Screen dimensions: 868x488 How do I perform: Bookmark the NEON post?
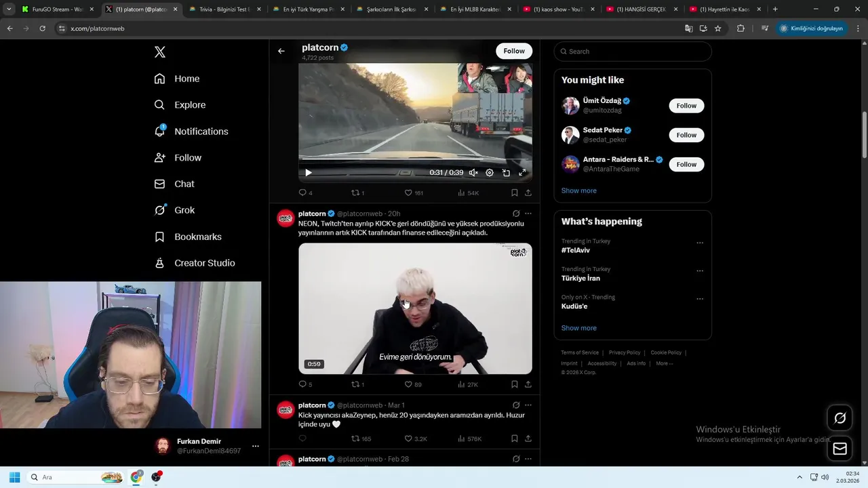tap(514, 384)
